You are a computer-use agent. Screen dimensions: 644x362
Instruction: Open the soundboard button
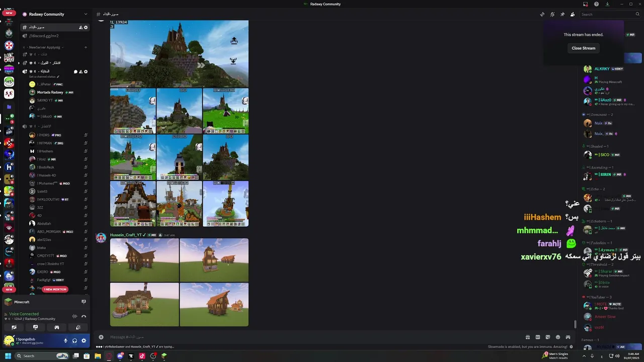tap(78, 327)
